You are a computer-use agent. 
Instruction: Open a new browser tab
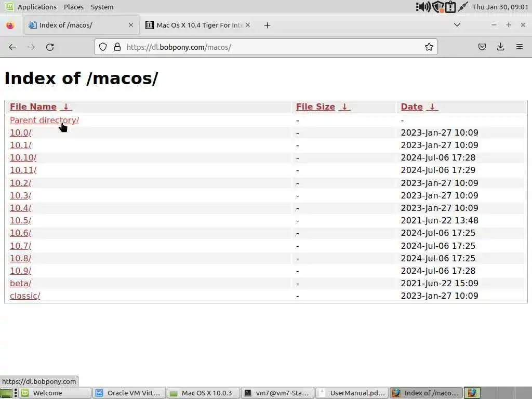pos(268,25)
